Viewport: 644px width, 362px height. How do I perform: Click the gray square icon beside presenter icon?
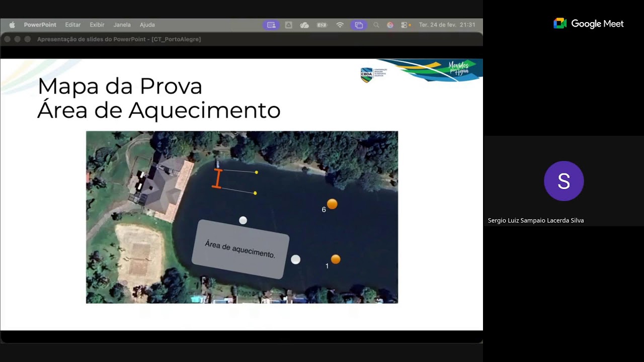click(288, 25)
